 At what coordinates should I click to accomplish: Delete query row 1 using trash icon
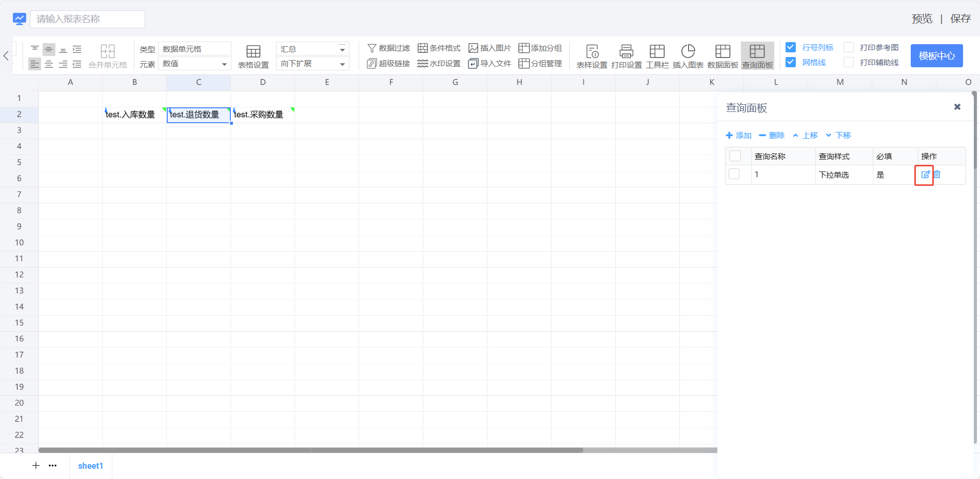coord(937,175)
